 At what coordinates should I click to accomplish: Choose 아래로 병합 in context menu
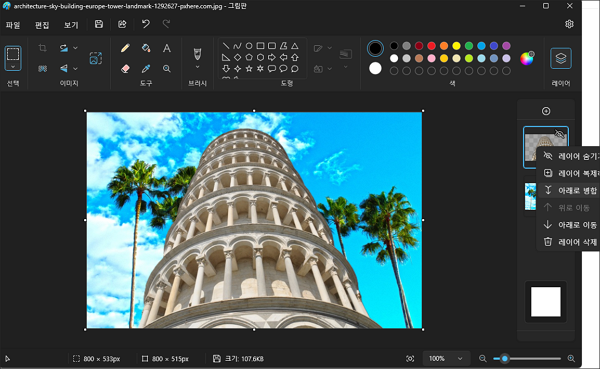coord(570,190)
